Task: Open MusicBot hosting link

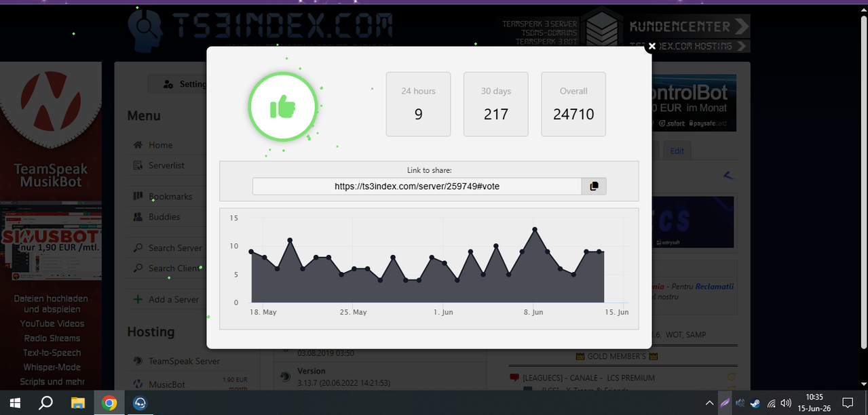Action: click(x=167, y=384)
